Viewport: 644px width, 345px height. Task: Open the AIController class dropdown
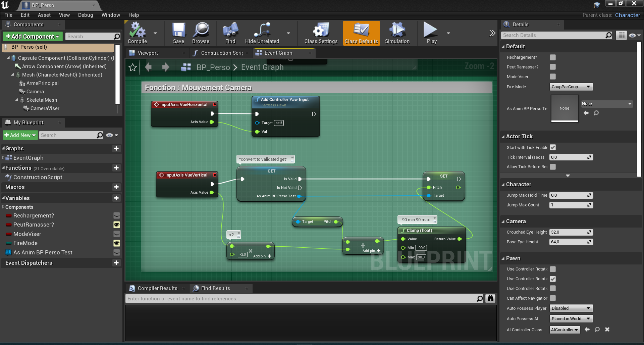pos(565,330)
